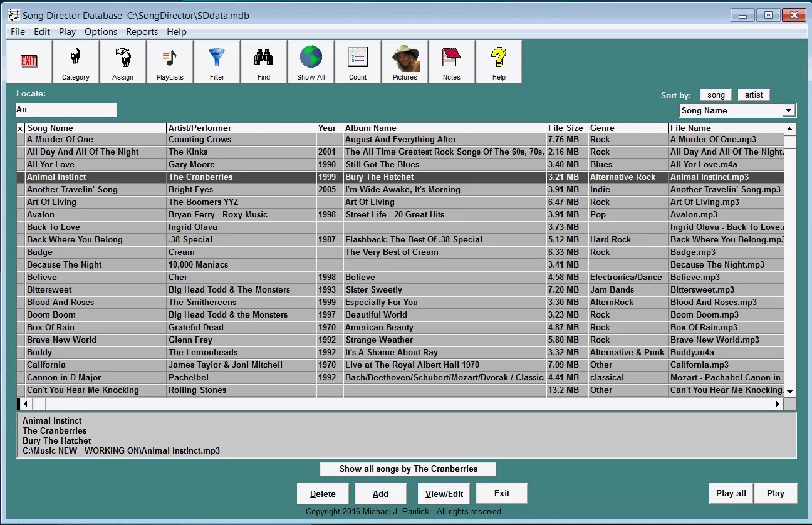This screenshot has width=812, height=525.
Task: Open the Count tool
Action: click(x=357, y=61)
